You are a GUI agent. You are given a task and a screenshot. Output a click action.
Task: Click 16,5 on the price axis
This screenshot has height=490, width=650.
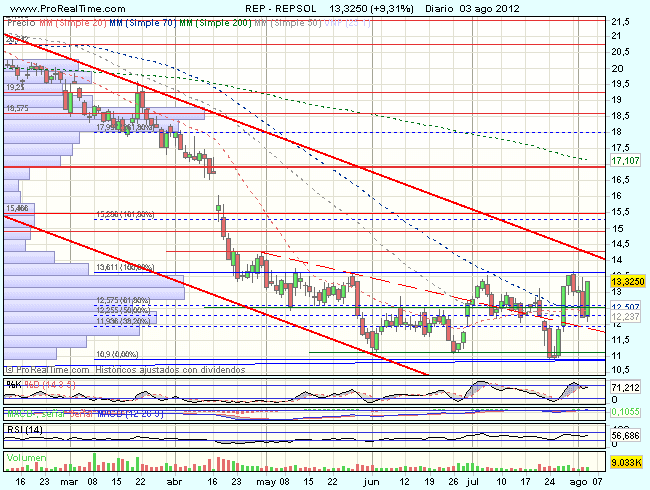pyautogui.click(x=620, y=180)
